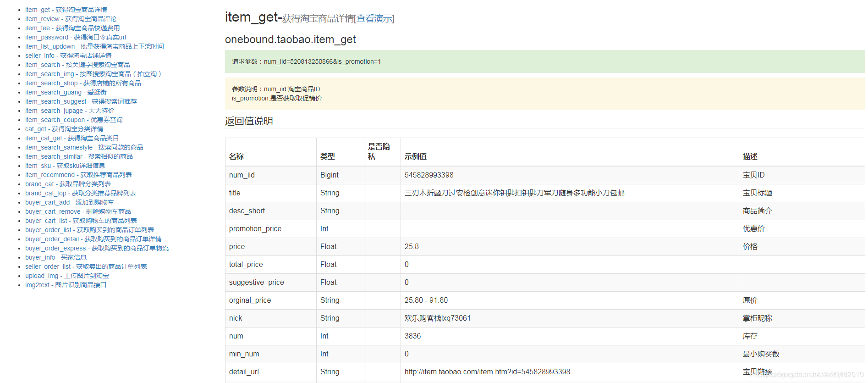This screenshot has width=868, height=383.
Task: Open the item_search_suggest link
Action: click(81, 101)
